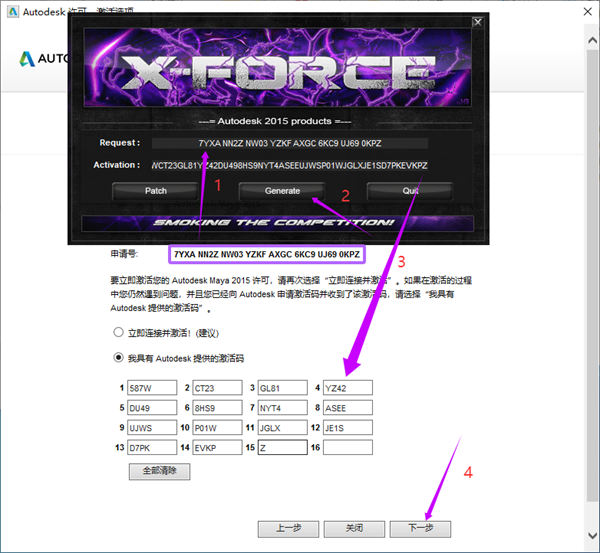Click the highlighted 申请号 request code text
Viewport: 600px width, 553px height.
coord(267,255)
